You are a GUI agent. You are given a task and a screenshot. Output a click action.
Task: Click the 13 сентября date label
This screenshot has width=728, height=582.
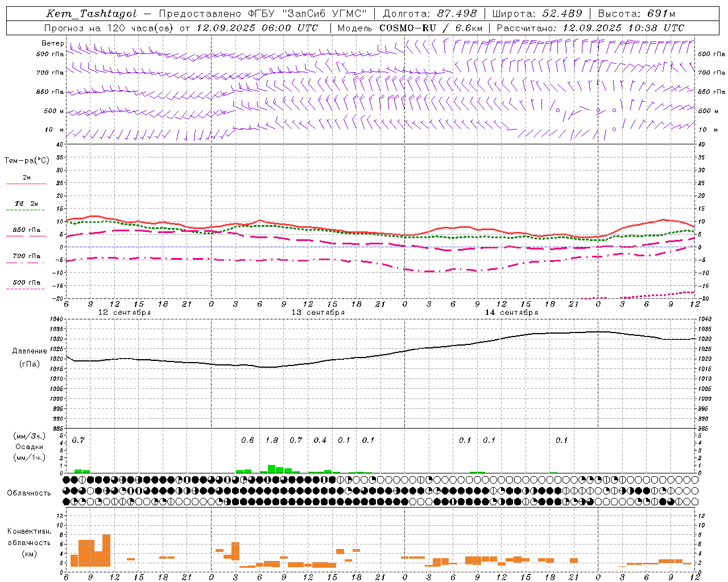(318, 313)
